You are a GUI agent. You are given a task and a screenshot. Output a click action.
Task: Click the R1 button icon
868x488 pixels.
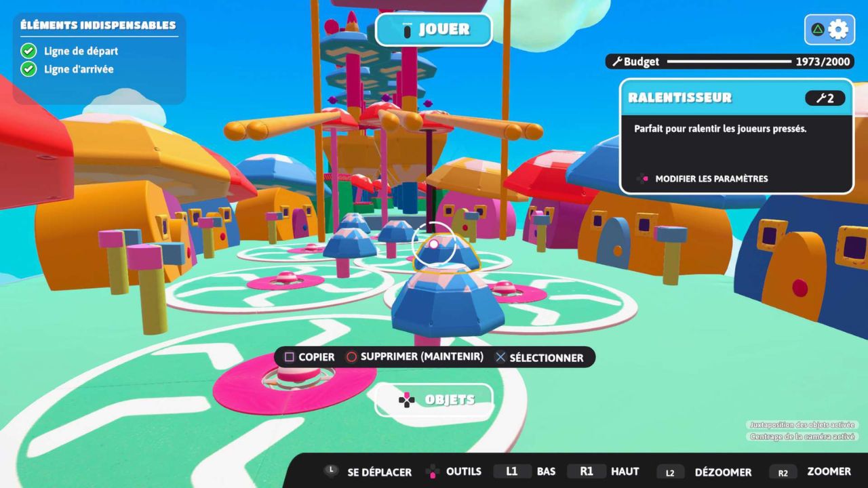[587, 471]
